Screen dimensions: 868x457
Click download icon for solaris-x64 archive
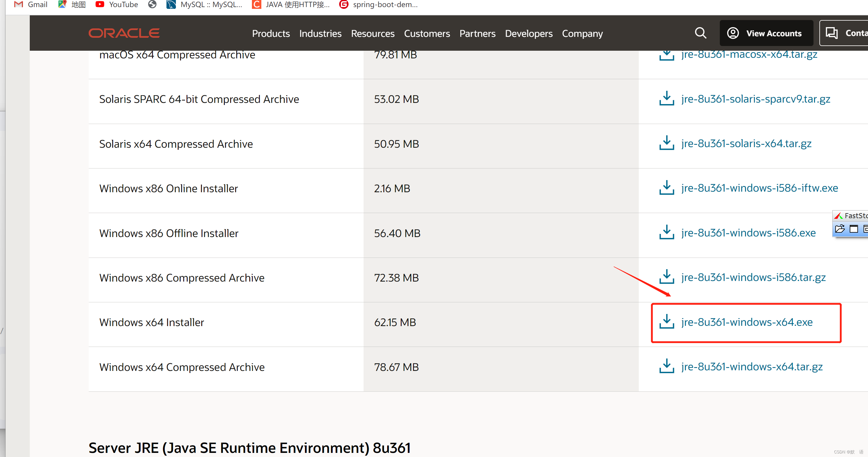point(666,143)
